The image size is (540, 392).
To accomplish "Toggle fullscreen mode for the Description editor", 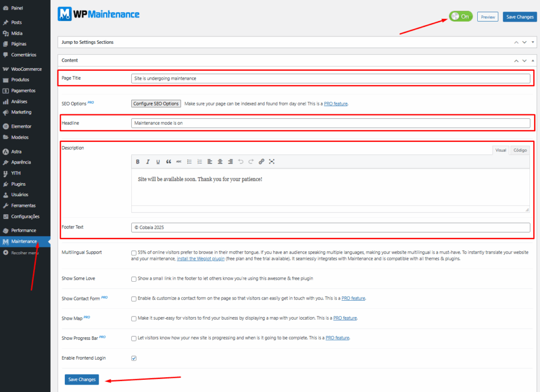I will coord(271,161).
